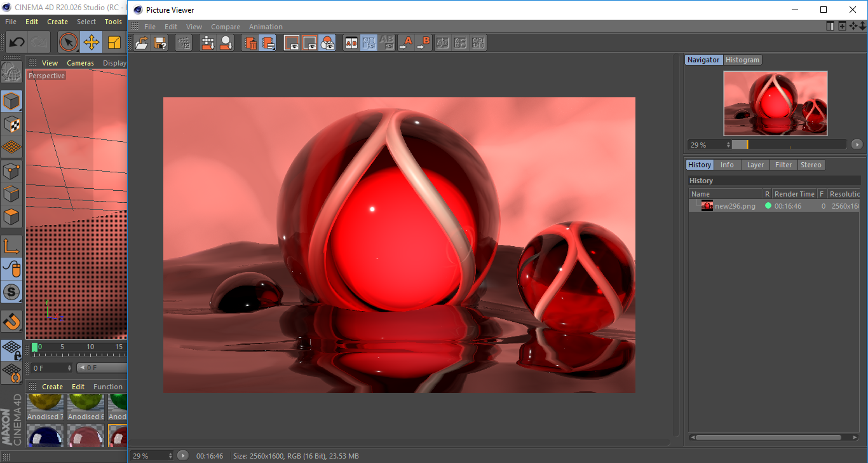Toggle the greyed AB difference icon
868x463 pixels.
point(386,43)
